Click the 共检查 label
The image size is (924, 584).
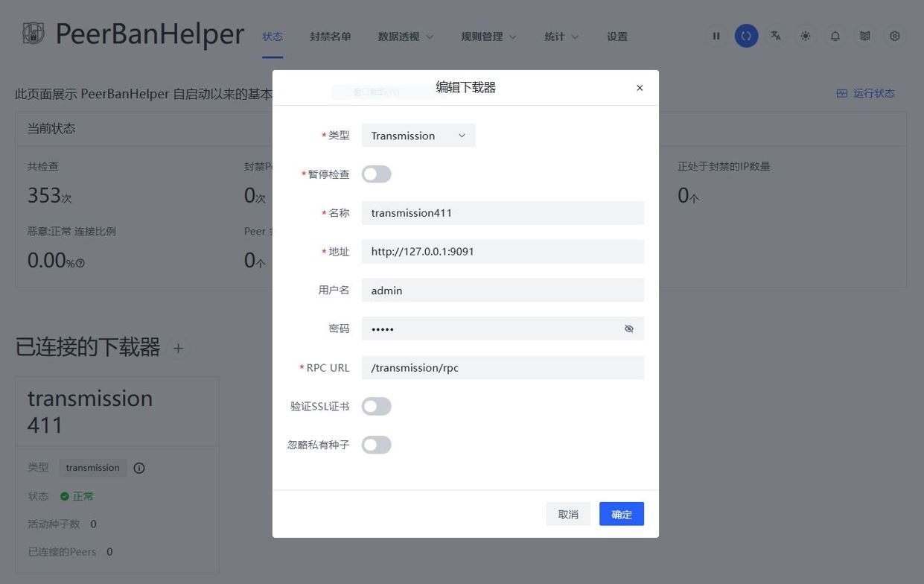coord(43,166)
